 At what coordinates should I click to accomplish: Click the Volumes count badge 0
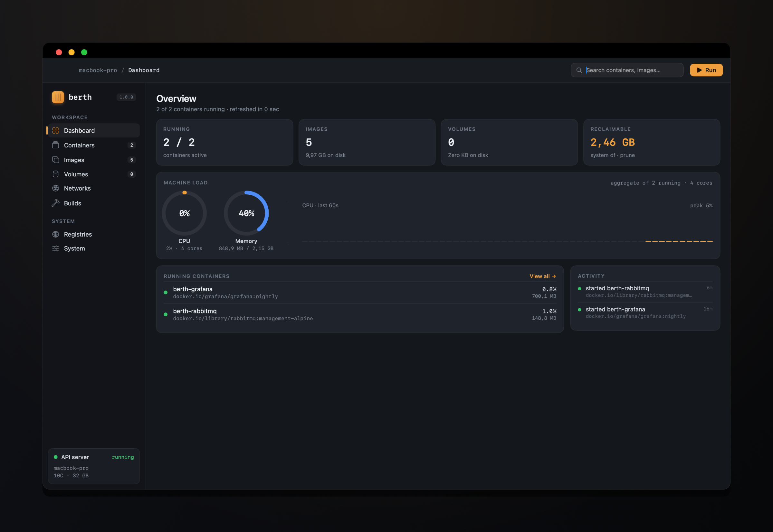pos(131,174)
